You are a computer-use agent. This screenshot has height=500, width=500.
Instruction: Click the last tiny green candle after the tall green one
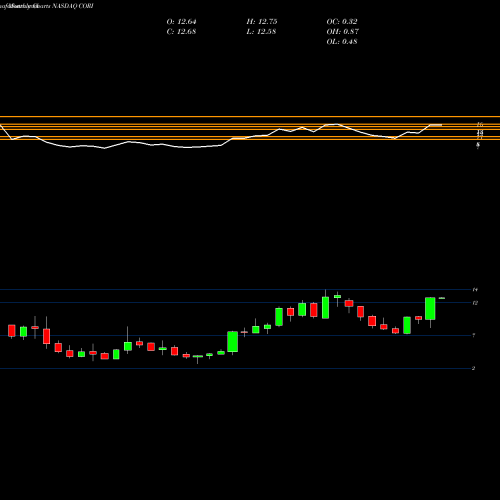442,298
